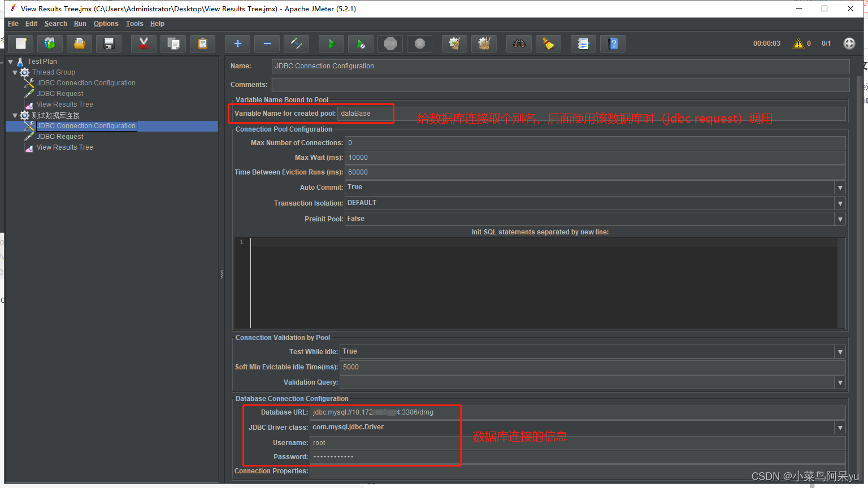Image resolution: width=868 pixels, height=488 pixels.
Task: Click the Password field
Action: [578, 457]
